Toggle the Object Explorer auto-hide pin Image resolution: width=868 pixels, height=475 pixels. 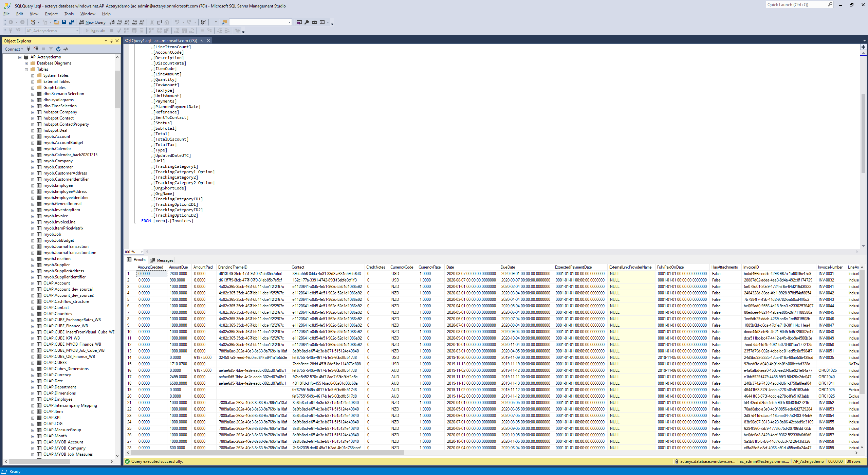pos(111,41)
